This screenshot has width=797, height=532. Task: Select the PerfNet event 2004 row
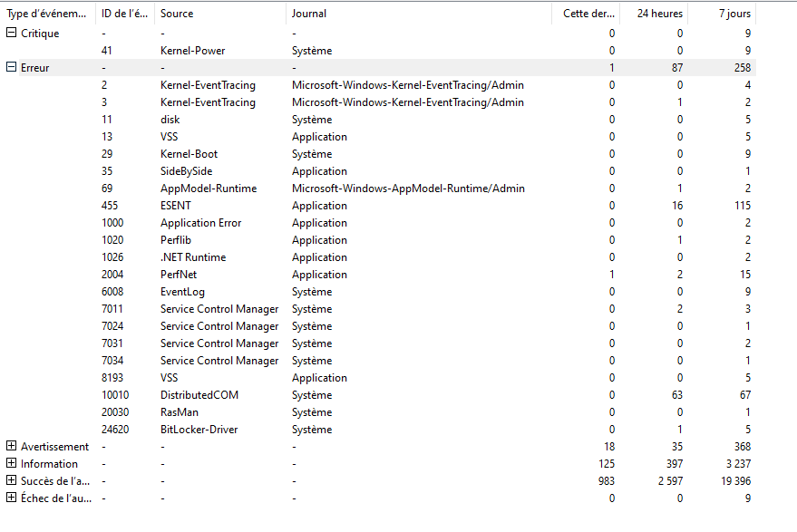[180, 275]
